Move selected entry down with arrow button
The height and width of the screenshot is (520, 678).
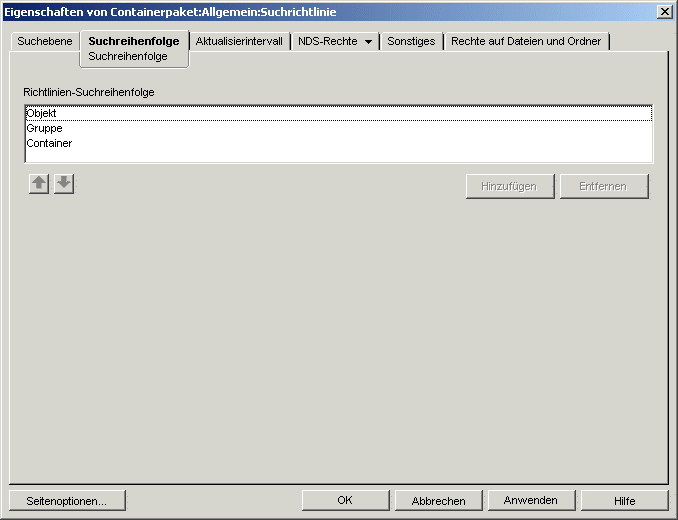pyautogui.click(x=64, y=184)
